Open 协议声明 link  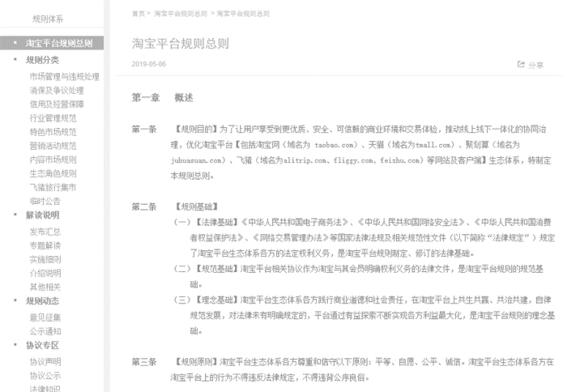pos(45,362)
